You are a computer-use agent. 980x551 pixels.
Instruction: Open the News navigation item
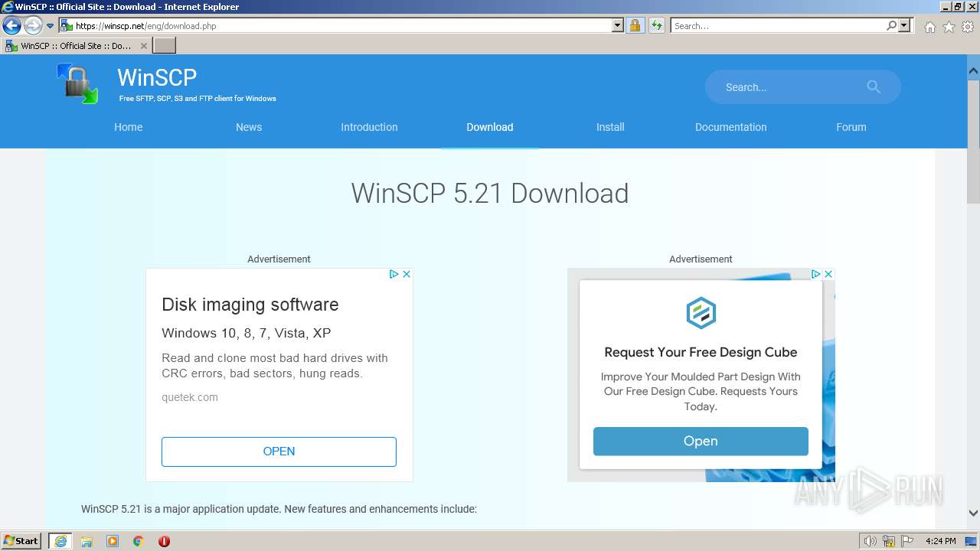point(249,127)
